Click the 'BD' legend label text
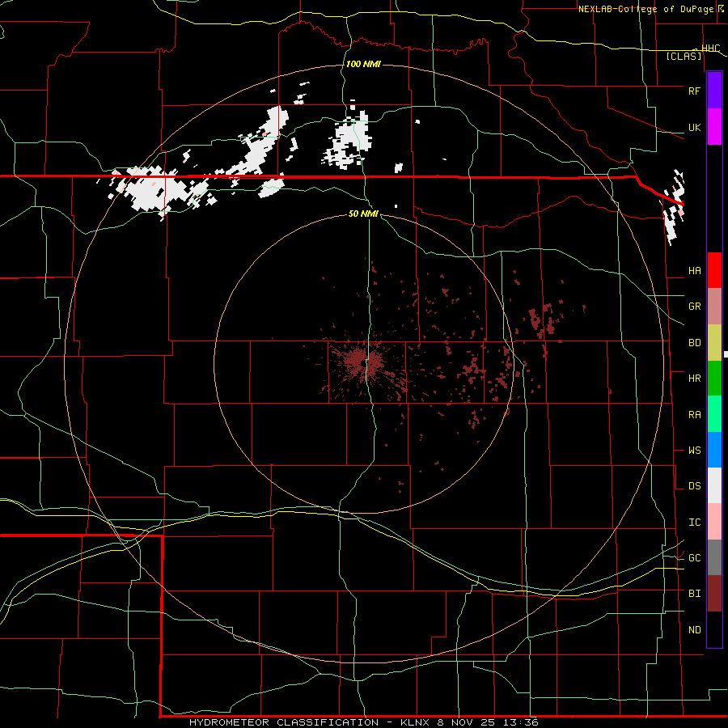Screen dimensions: 728x728 694,343
